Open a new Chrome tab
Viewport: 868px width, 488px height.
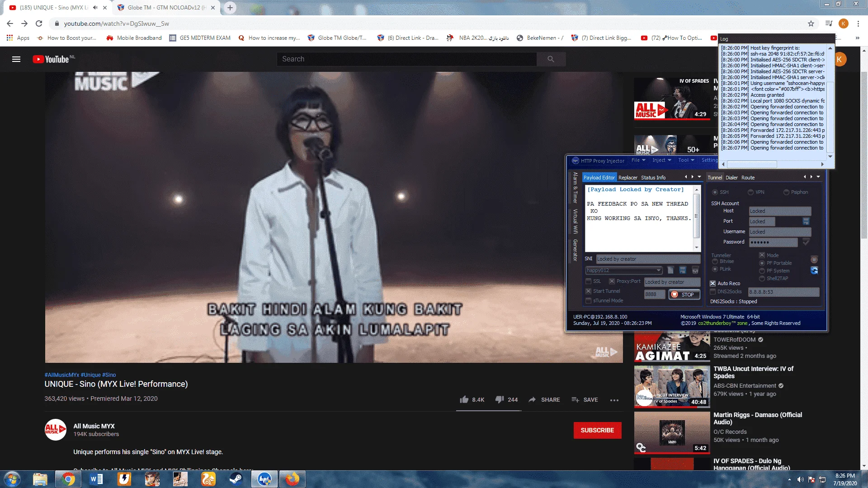230,8
